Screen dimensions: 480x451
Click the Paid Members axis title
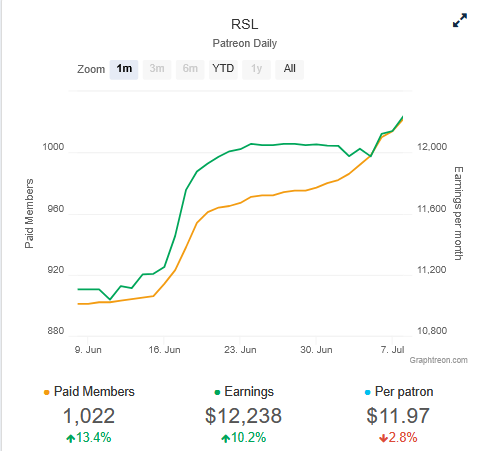[29, 214]
